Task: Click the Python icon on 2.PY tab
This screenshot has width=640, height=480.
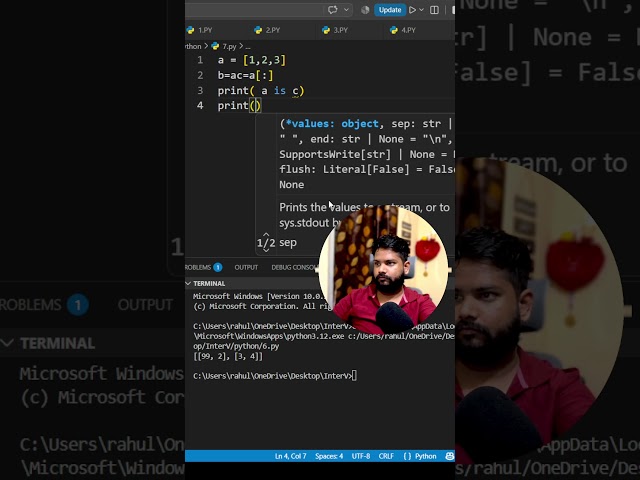Action: (258, 30)
